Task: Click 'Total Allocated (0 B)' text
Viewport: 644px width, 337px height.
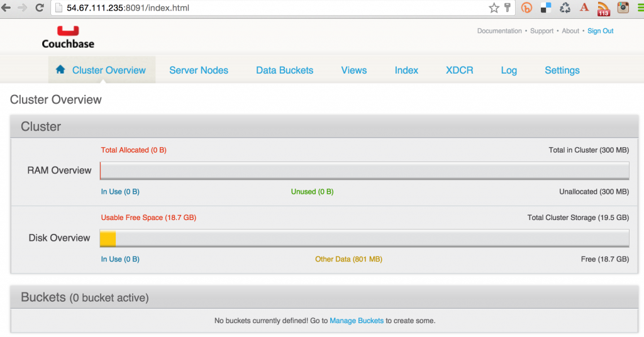Action: 133,150
